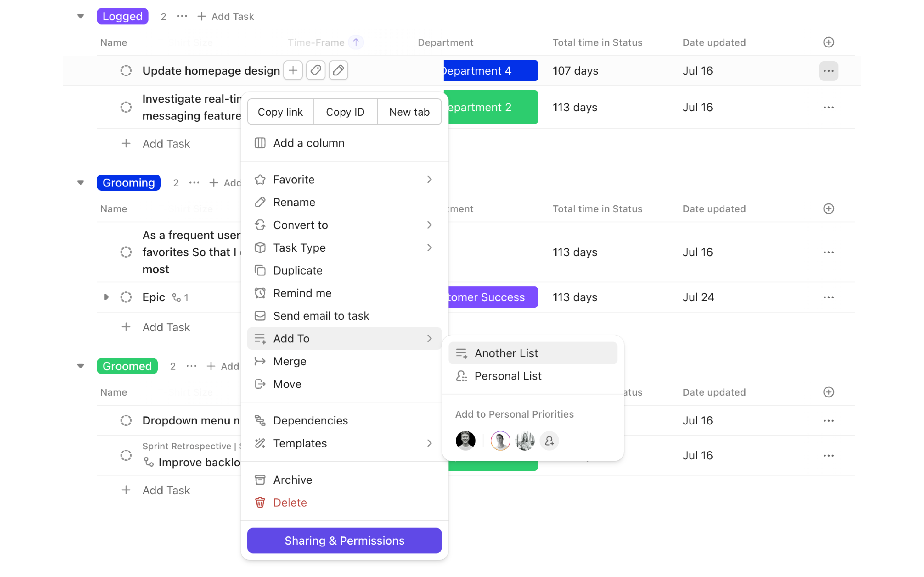Screen dimensions: 924x577
Task: Click the Copy link button
Action: click(280, 112)
